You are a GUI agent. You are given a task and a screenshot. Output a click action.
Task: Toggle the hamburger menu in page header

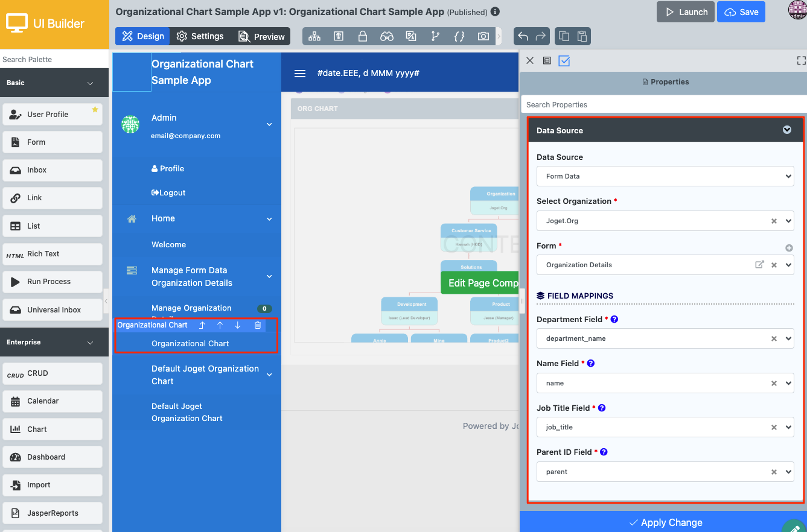coord(300,74)
